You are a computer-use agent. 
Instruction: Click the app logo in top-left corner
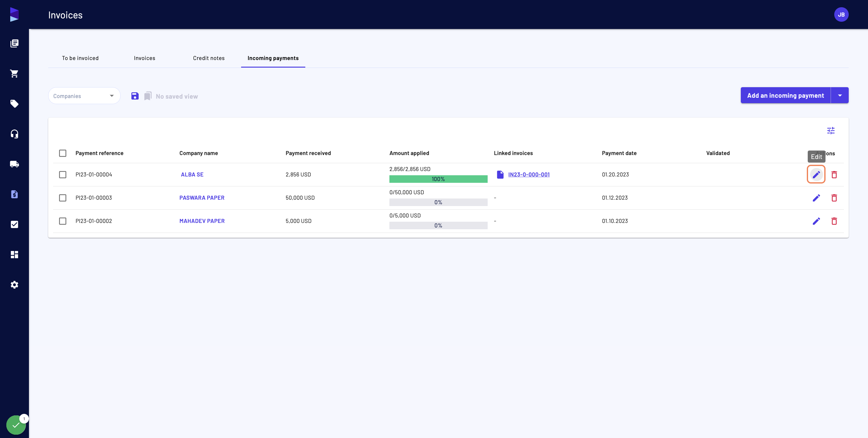pos(14,14)
